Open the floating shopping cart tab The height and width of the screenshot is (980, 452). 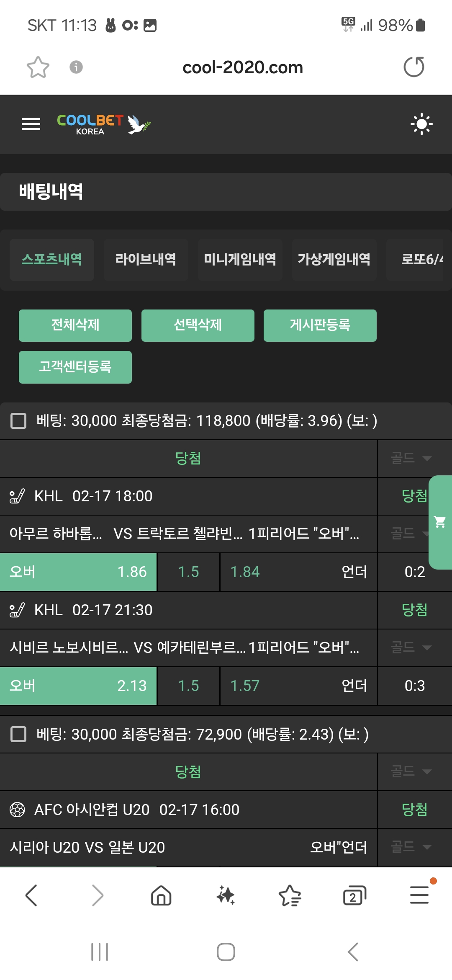[x=440, y=522]
